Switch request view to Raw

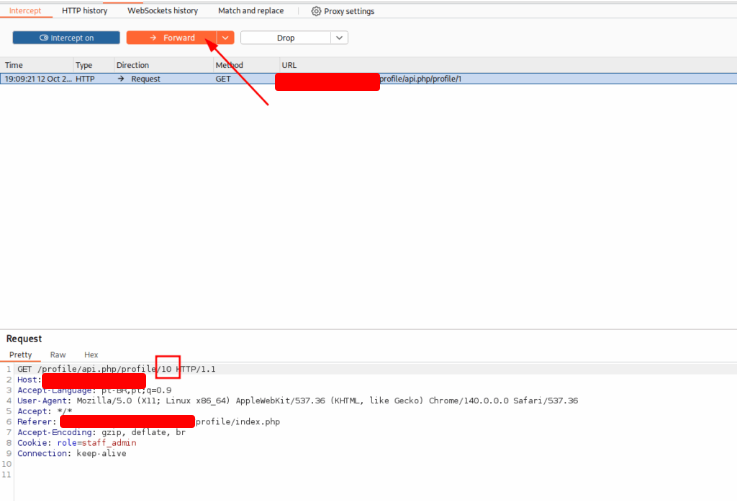pos(58,355)
